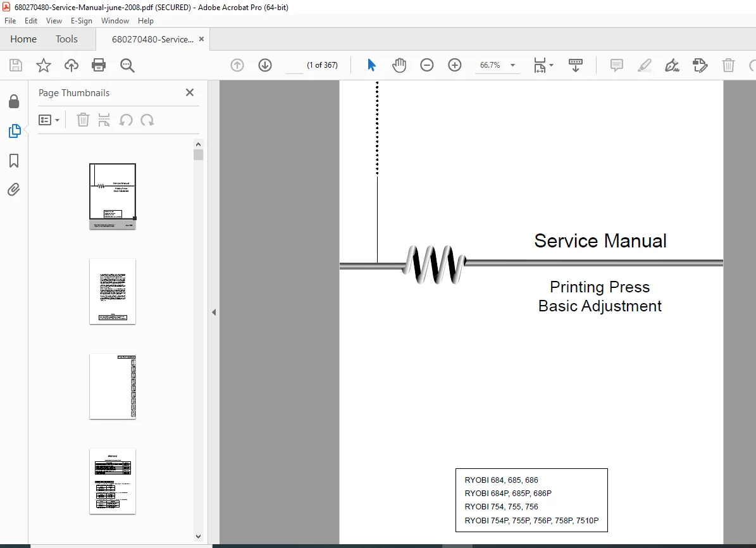This screenshot has height=548, width=756.
Task: Select the page 3 thumbnail
Action: (x=113, y=387)
